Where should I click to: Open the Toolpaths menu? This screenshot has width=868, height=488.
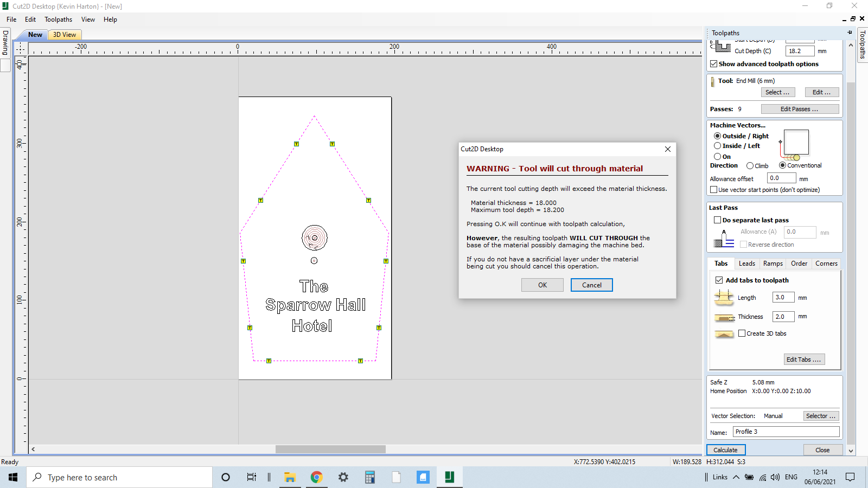click(x=58, y=19)
